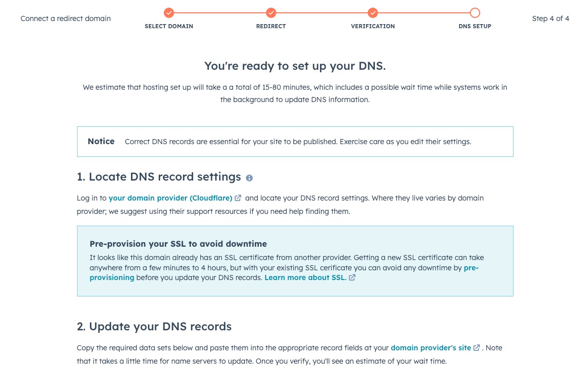This screenshot has width=588, height=377.
Task: Click the Verification step checkmark circle
Action: click(373, 13)
